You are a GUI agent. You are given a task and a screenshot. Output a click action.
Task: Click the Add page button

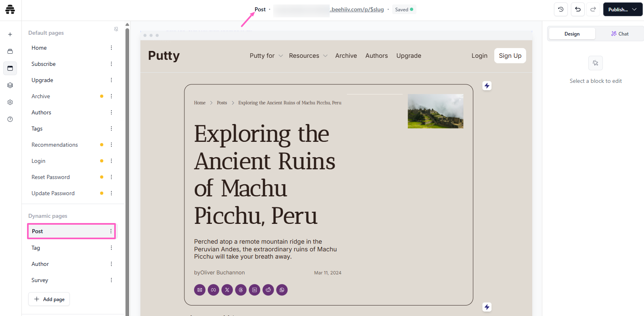[x=49, y=299]
